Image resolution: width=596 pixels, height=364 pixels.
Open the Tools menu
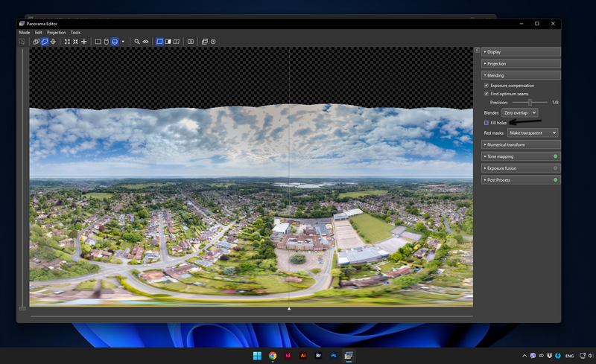tap(75, 33)
